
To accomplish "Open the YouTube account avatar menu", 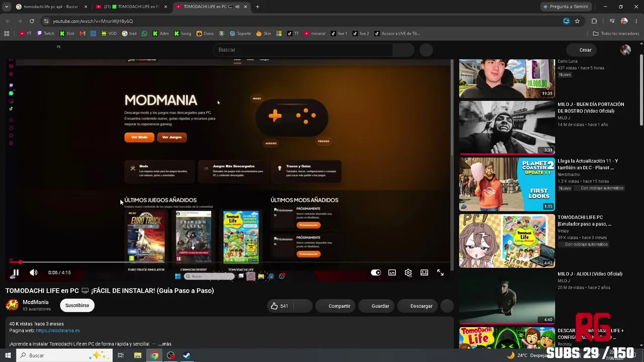I will [625, 50].
